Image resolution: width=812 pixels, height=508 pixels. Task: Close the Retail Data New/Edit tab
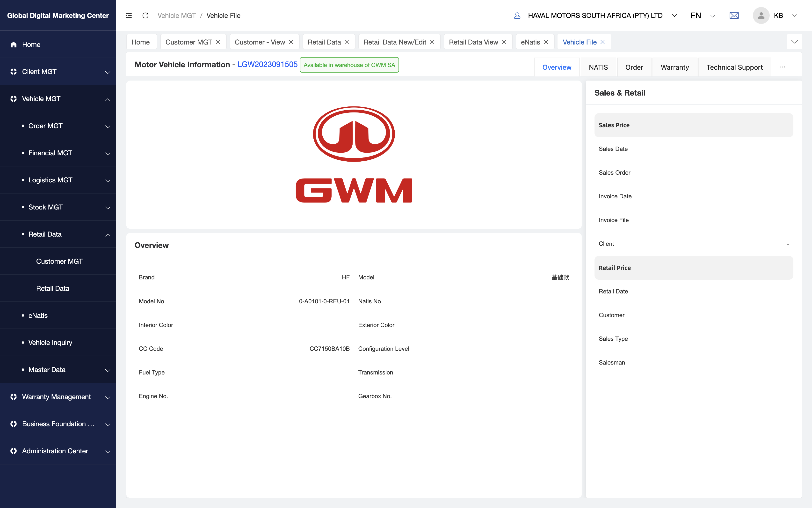pos(432,42)
